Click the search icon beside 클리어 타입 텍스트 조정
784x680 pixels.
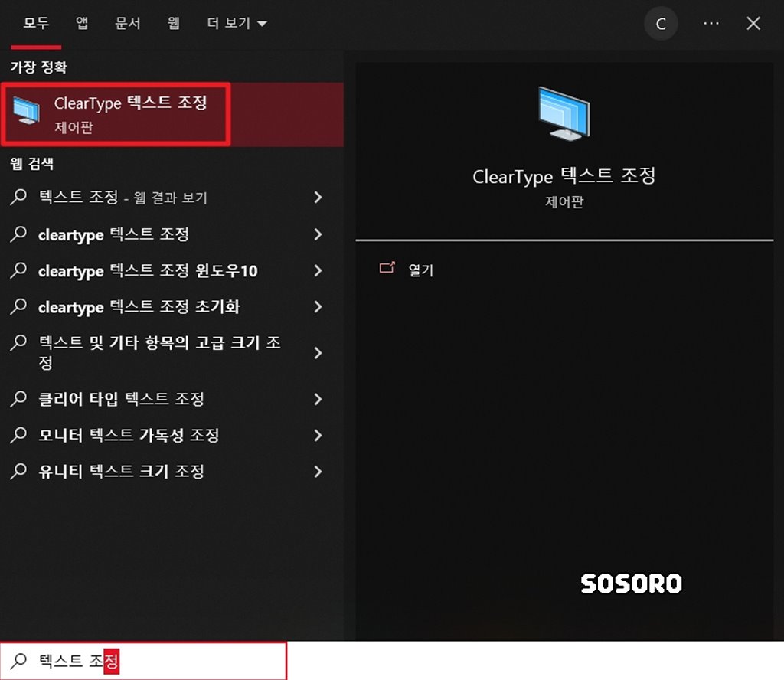pos(18,398)
